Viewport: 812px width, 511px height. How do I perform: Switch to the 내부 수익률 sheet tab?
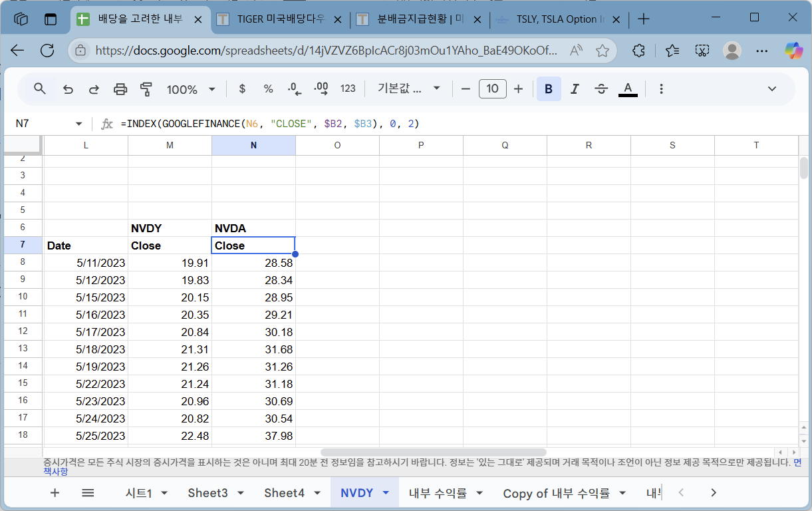438,493
